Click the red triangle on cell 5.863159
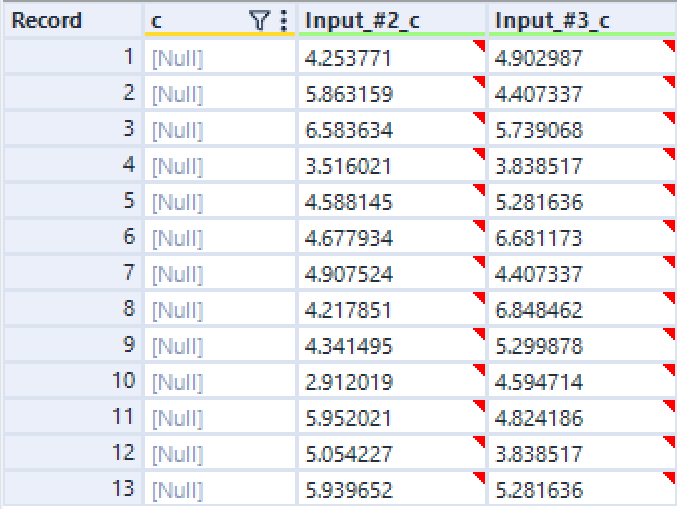Viewport: 677px width, 509px height. click(x=479, y=82)
